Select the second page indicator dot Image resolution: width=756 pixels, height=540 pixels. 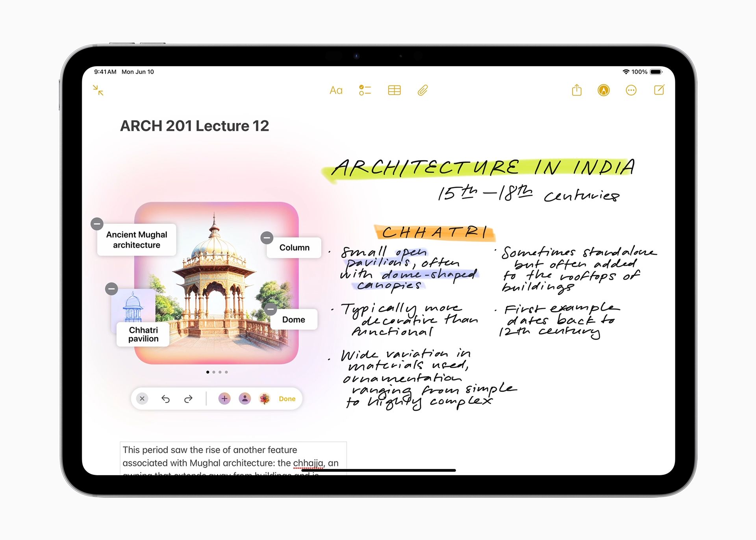click(x=214, y=372)
